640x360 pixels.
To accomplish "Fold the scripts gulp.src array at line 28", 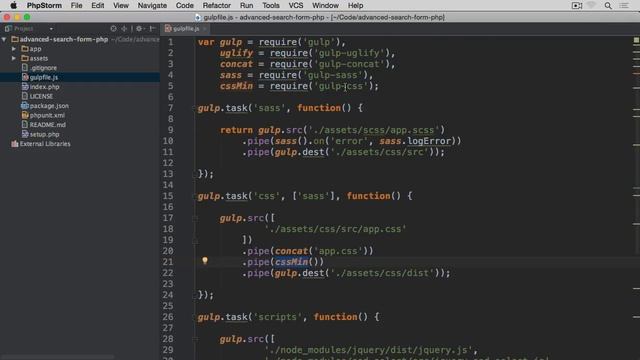I will click(x=195, y=339).
